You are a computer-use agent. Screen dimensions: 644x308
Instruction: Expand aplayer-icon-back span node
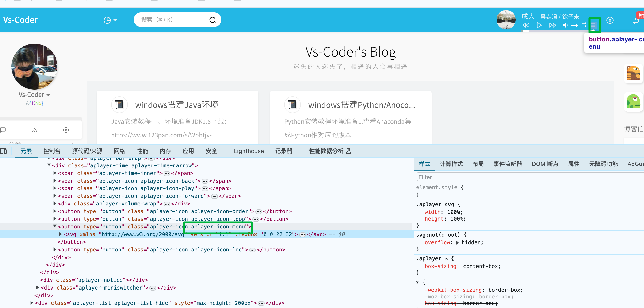click(55, 181)
